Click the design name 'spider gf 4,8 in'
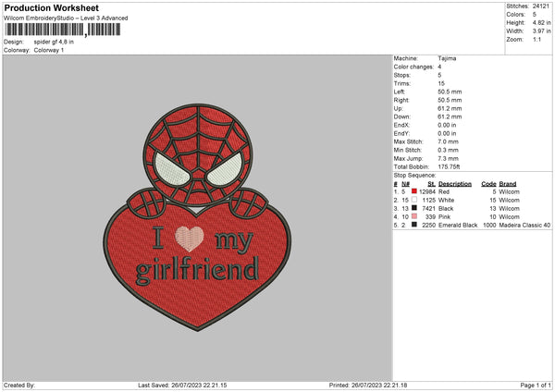This screenshot has width=555, height=392. tap(54, 42)
